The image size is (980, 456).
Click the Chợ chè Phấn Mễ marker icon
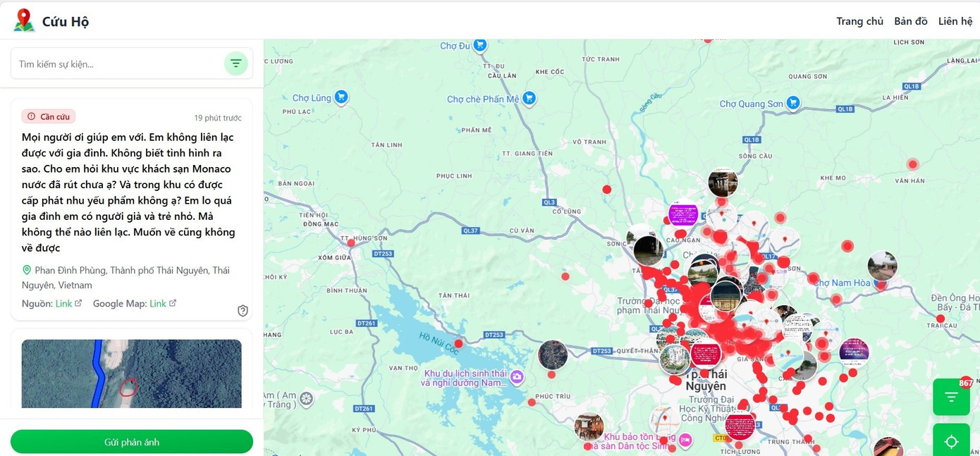pos(529,99)
